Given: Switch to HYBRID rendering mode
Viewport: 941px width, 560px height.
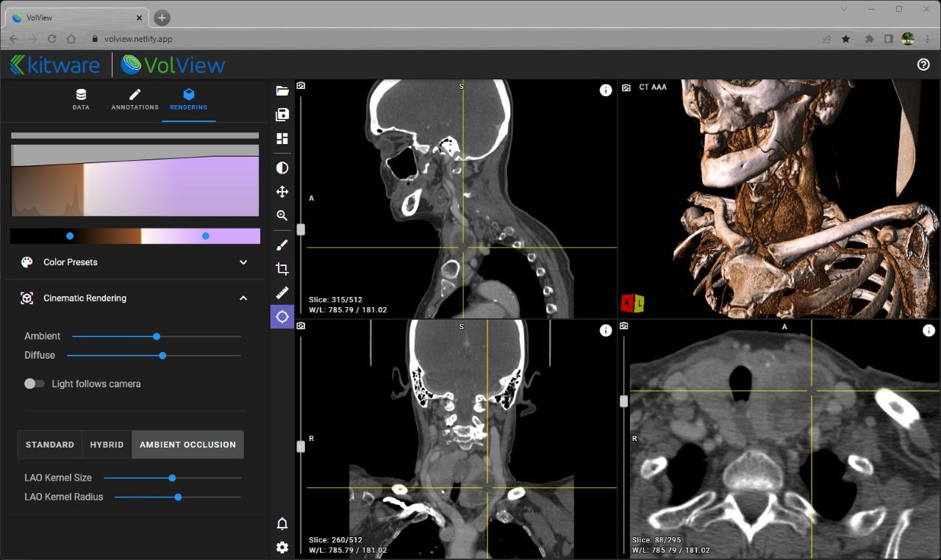Looking at the screenshot, I should [107, 445].
